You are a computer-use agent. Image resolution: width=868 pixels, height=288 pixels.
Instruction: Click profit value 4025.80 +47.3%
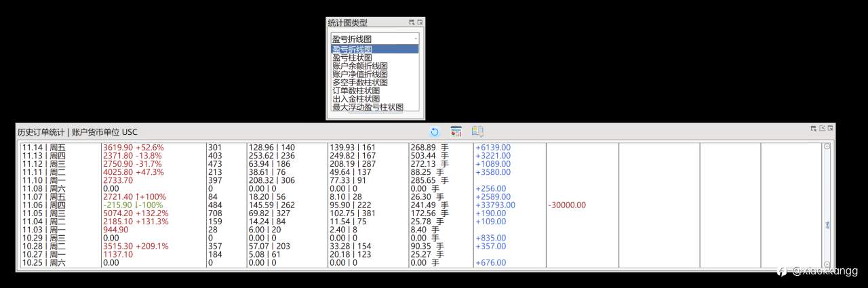tap(133, 172)
